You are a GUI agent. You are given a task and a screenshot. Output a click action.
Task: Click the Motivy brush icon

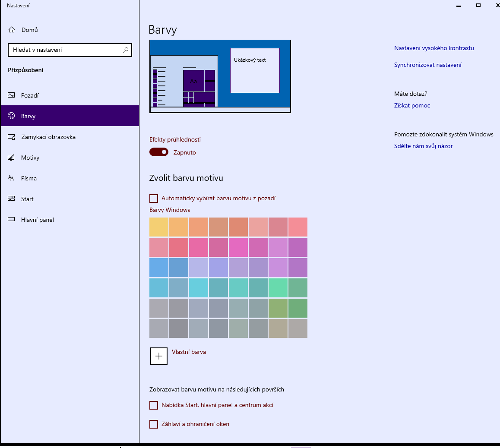coord(12,158)
